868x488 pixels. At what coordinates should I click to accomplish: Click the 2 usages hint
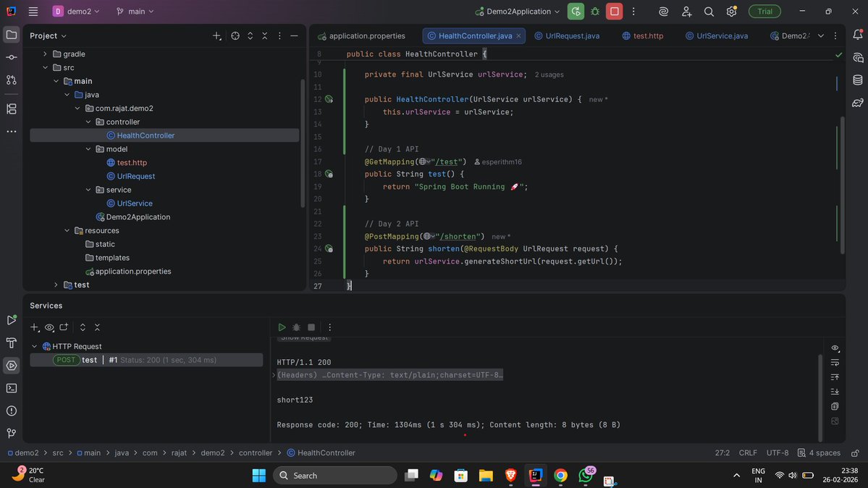coord(549,75)
